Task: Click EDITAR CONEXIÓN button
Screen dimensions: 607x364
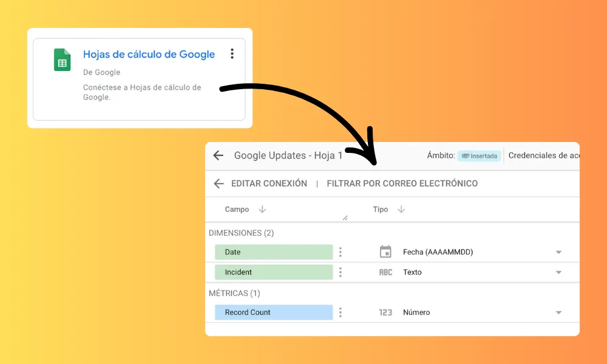Action: [269, 183]
